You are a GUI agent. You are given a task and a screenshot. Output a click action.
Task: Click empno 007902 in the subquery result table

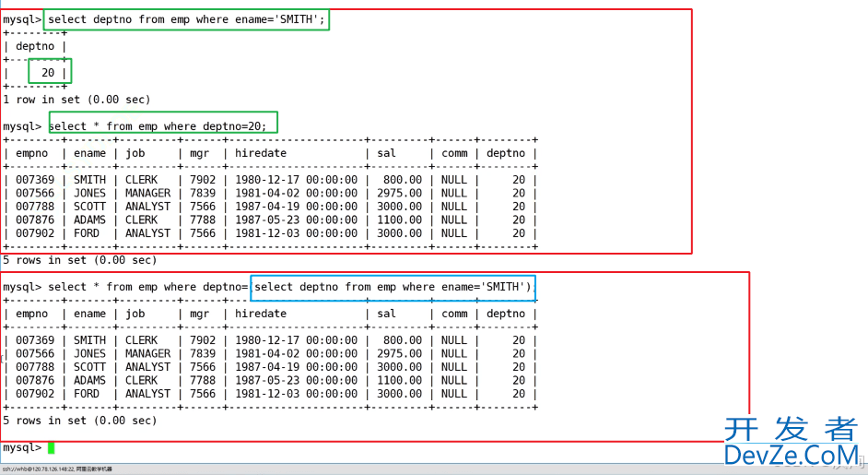[x=35, y=394]
